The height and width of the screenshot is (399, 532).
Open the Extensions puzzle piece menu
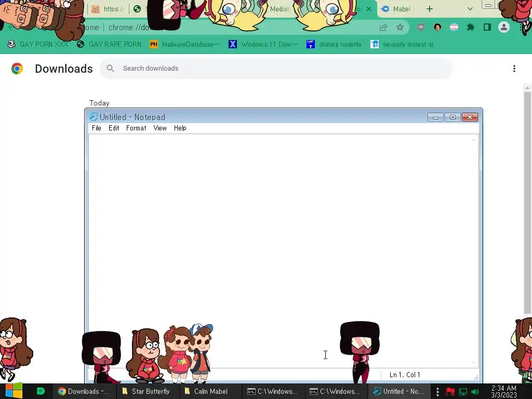[x=471, y=28]
